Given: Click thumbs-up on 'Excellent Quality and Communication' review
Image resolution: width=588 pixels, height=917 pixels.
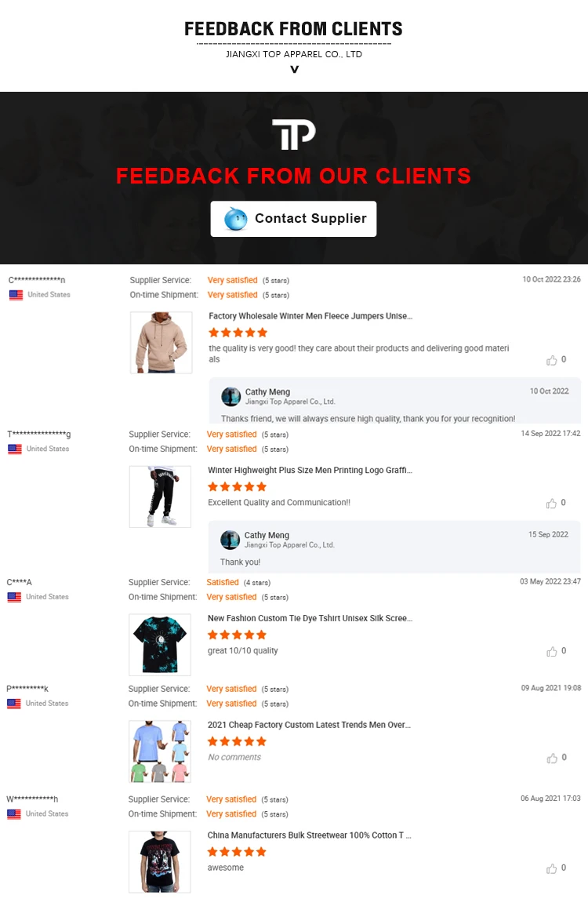Looking at the screenshot, I should (551, 504).
